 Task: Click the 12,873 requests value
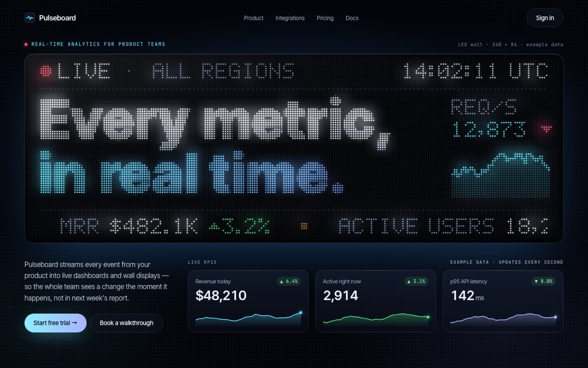pos(489,129)
